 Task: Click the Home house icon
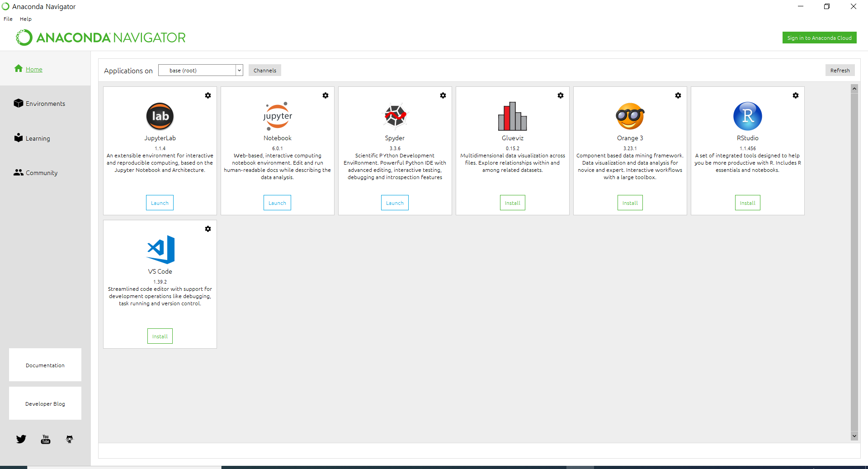pyautogui.click(x=19, y=69)
